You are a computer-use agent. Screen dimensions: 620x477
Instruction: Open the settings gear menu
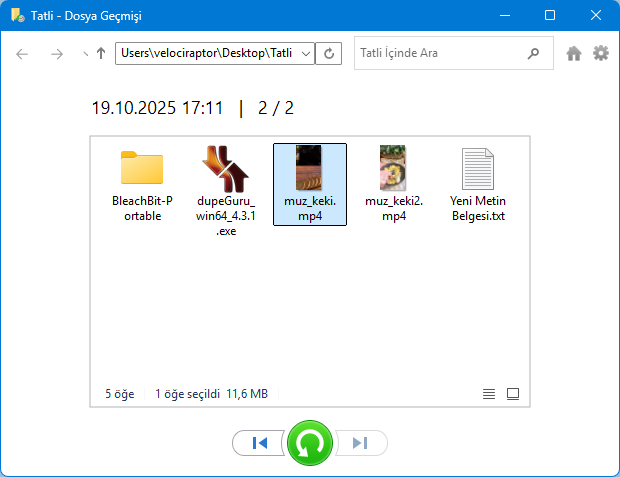pos(600,54)
